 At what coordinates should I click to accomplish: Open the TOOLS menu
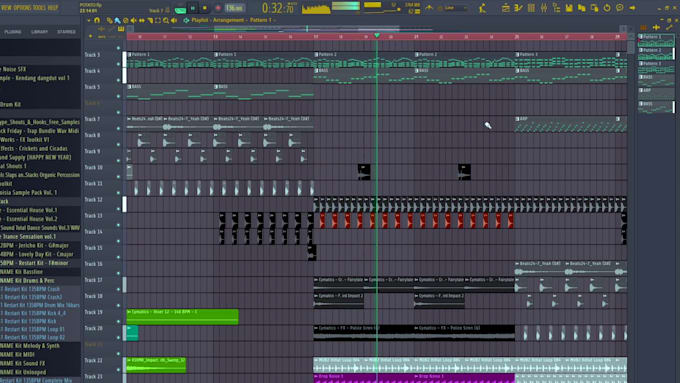tap(39, 8)
